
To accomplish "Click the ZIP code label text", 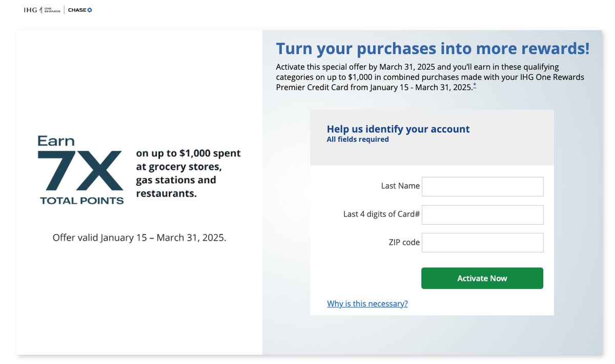I will [404, 242].
